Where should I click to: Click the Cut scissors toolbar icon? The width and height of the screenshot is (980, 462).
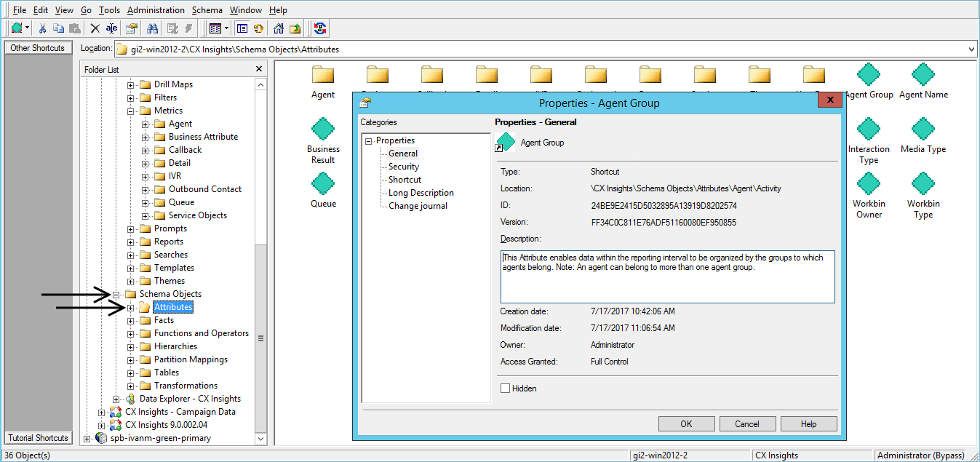pos(43,28)
